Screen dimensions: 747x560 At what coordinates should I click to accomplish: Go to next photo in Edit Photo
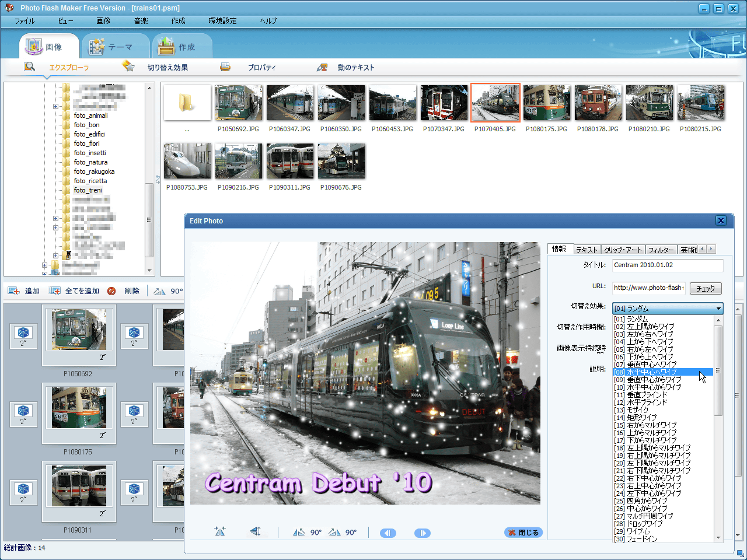(x=423, y=533)
